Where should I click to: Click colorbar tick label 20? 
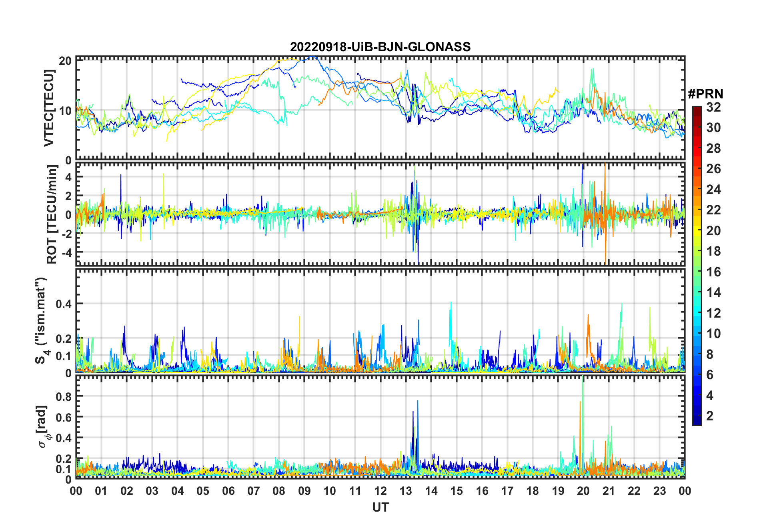tap(714, 231)
